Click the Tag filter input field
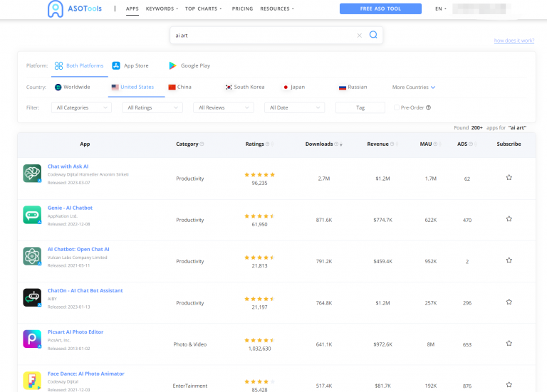The image size is (547, 392). point(360,107)
